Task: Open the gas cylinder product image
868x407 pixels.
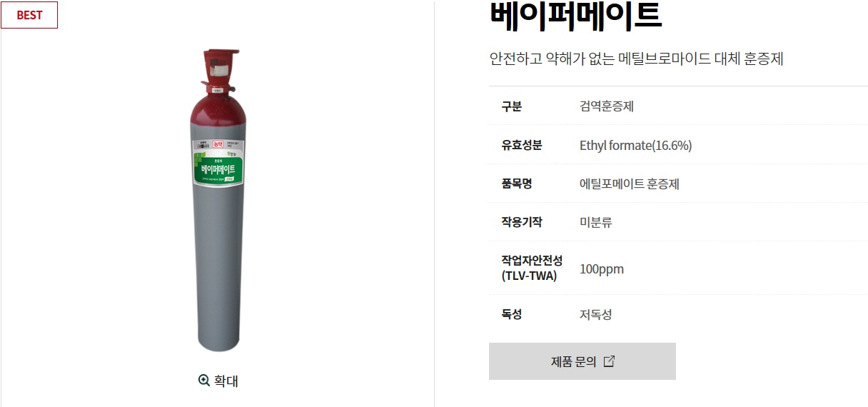Action: click(x=218, y=200)
